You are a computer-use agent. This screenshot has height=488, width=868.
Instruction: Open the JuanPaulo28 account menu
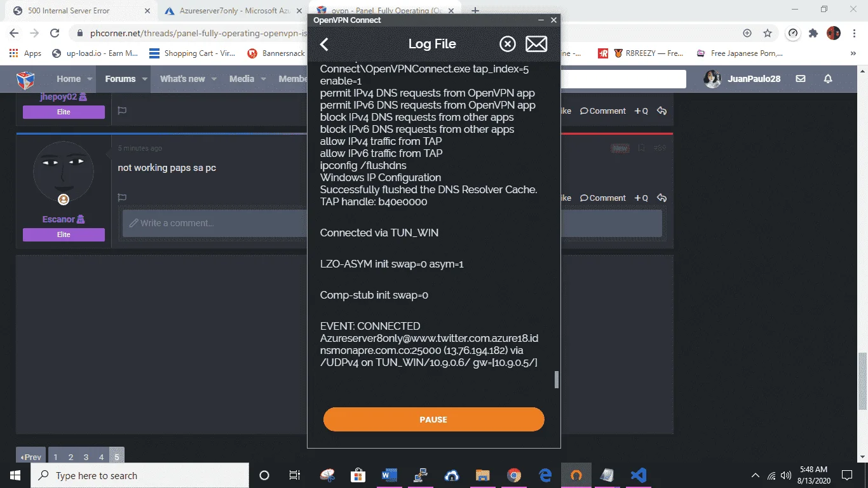742,79
